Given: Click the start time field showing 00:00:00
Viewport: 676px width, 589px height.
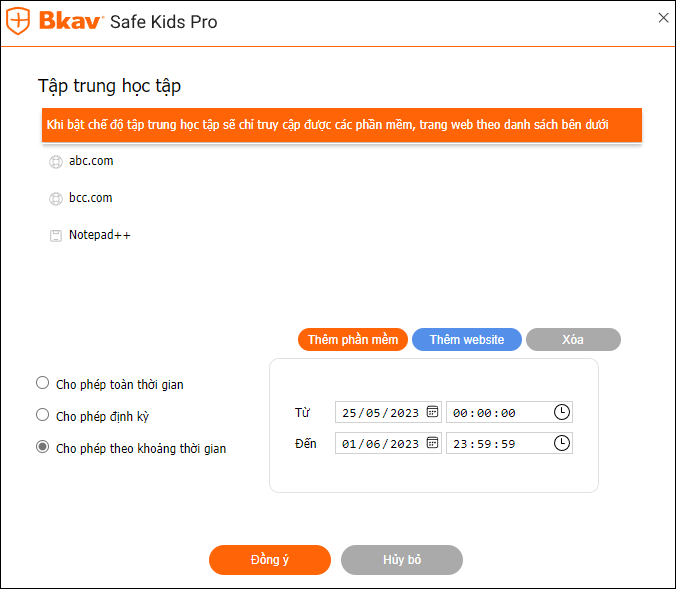Looking at the screenshot, I should 495,412.
